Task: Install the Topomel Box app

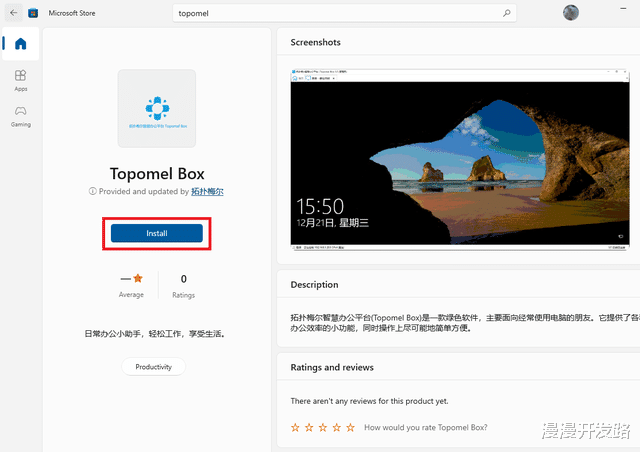Action: pyautogui.click(x=157, y=233)
